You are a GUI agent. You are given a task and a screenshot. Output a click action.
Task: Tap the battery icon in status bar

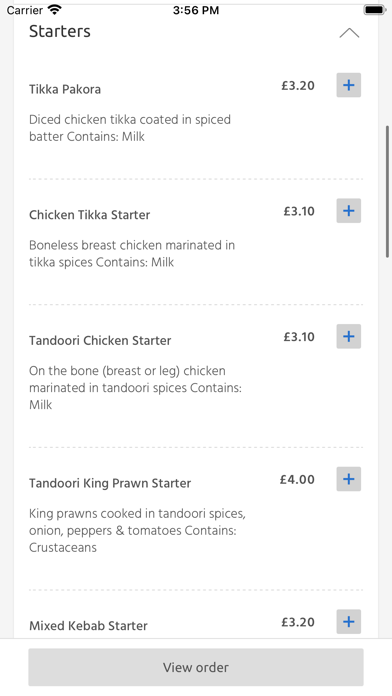374,9
